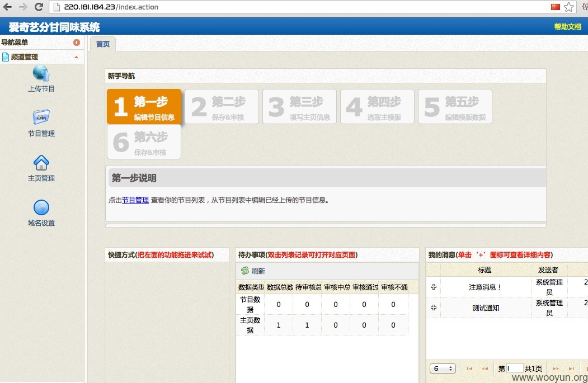
Task: Click the page number input field
Action: pos(514,368)
